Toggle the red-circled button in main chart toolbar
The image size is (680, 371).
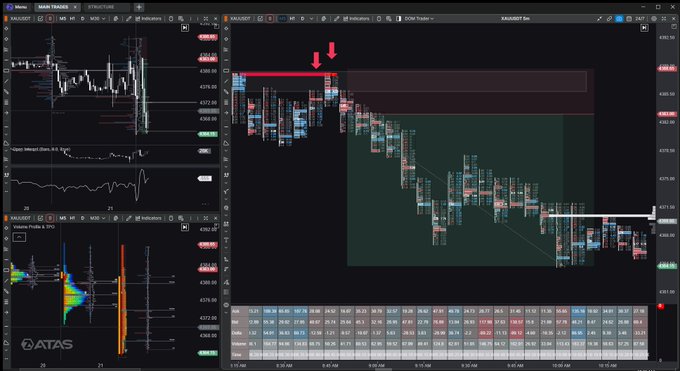(x=270, y=19)
